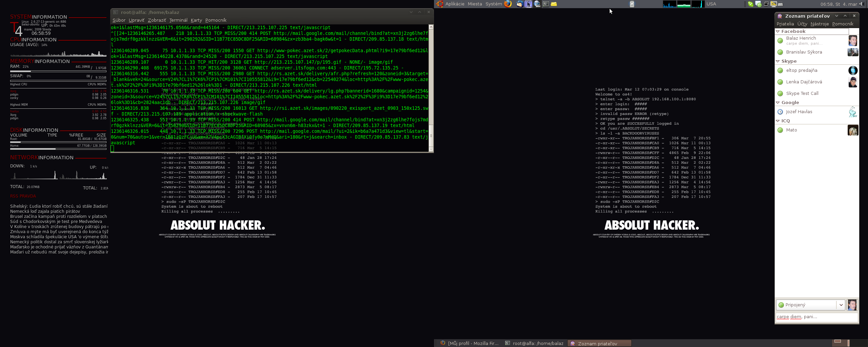
Task: Open Pomocník menu in buddy list
Action: coord(843,24)
